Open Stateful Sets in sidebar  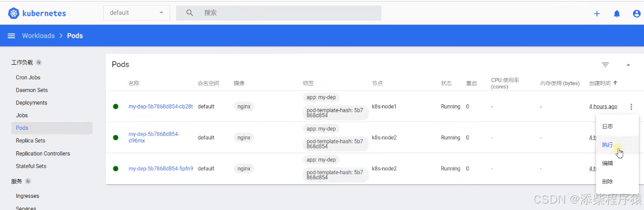coord(31,166)
